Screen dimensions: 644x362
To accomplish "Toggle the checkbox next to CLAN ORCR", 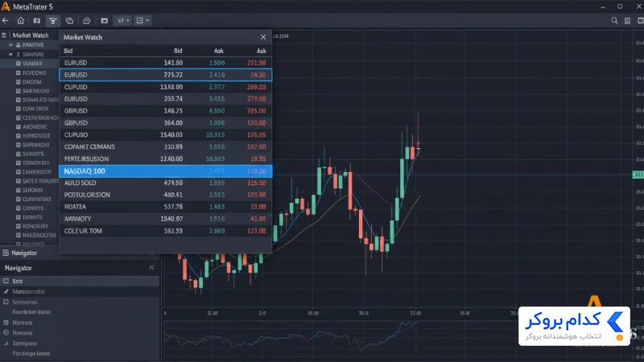I will tap(18, 109).
